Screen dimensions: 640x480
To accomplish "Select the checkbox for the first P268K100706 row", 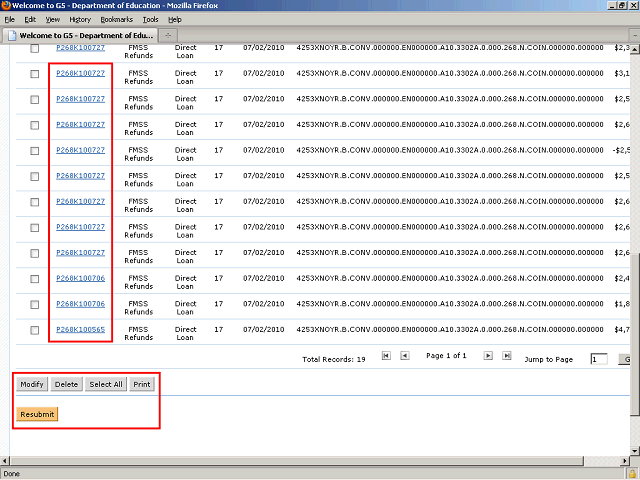I will pyautogui.click(x=35, y=278).
